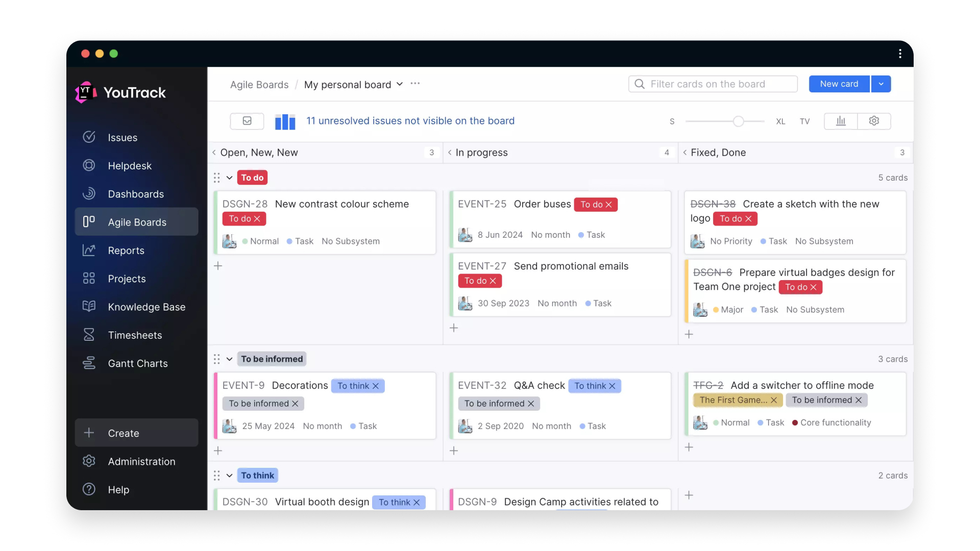Remove To do tag from DSGN-6

pyautogui.click(x=814, y=287)
